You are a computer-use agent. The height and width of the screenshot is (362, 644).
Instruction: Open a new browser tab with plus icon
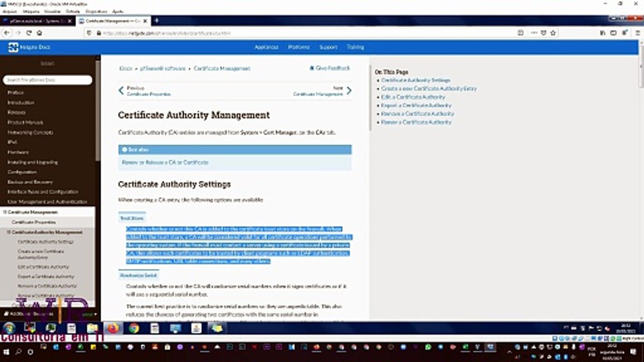(156, 21)
